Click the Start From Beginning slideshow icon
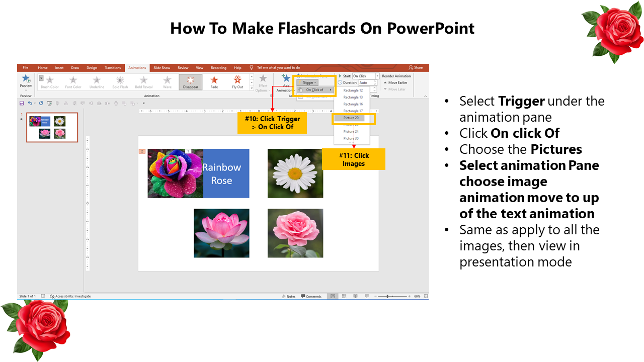Image resolution: width=644 pixels, height=362 pixels. point(49,103)
